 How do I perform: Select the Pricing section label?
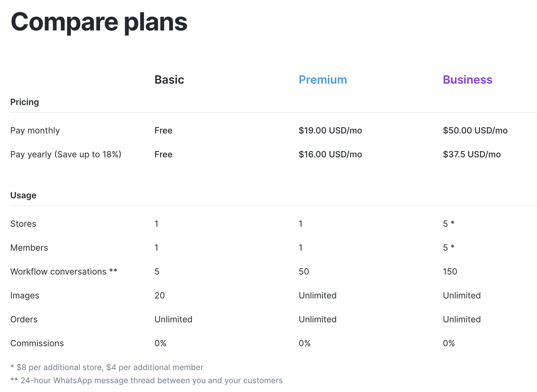(x=25, y=102)
